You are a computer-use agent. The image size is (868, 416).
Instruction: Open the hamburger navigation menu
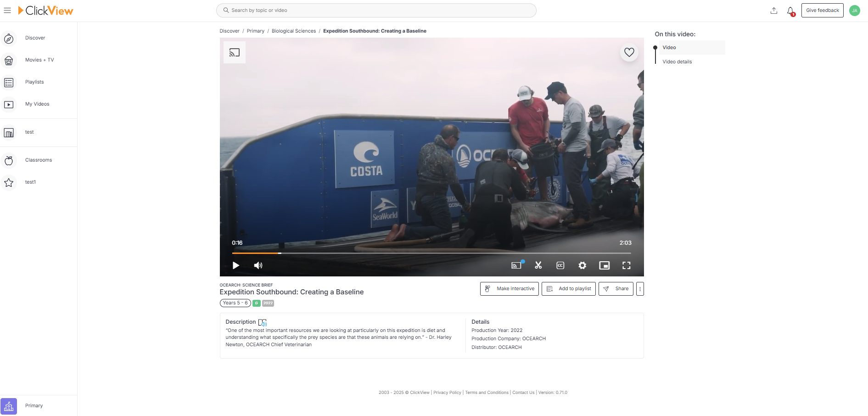click(x=7, y=10)
